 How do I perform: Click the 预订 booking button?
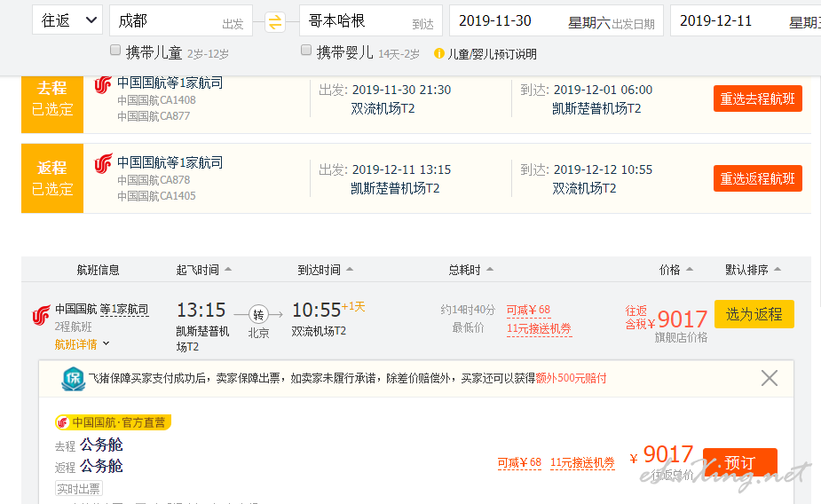[740, 462]
